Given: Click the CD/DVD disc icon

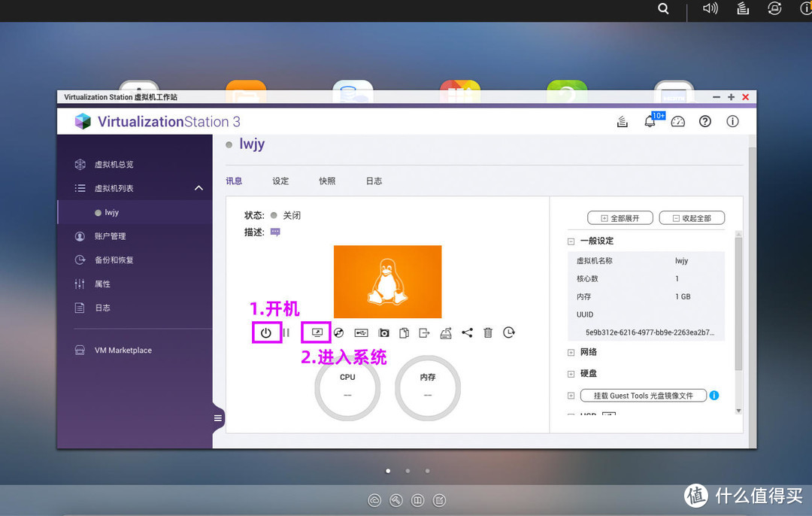Looking at the screenshot, I should point(338,332).
